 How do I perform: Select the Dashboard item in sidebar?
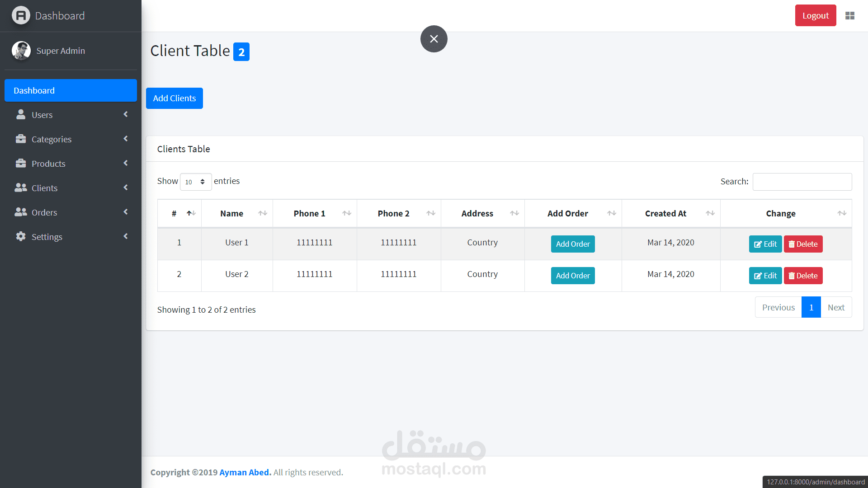71,90
